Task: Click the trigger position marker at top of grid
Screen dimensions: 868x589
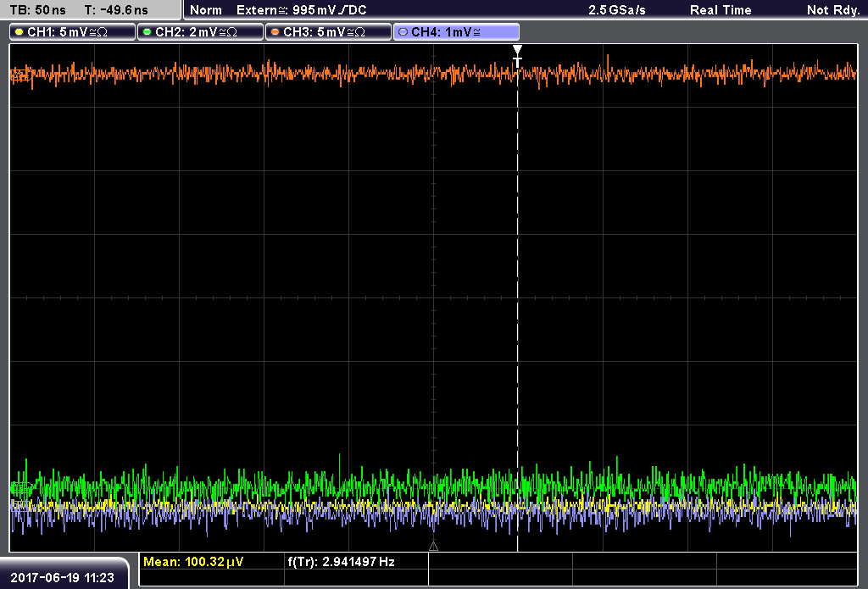Action: click(x=518, y=56)
